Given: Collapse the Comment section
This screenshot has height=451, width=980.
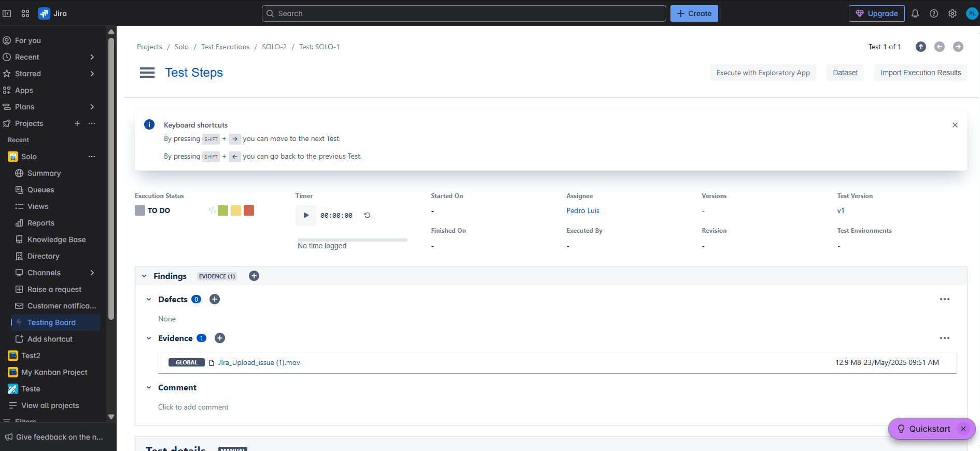Looking at the screenshot, I should pos(149,388).
